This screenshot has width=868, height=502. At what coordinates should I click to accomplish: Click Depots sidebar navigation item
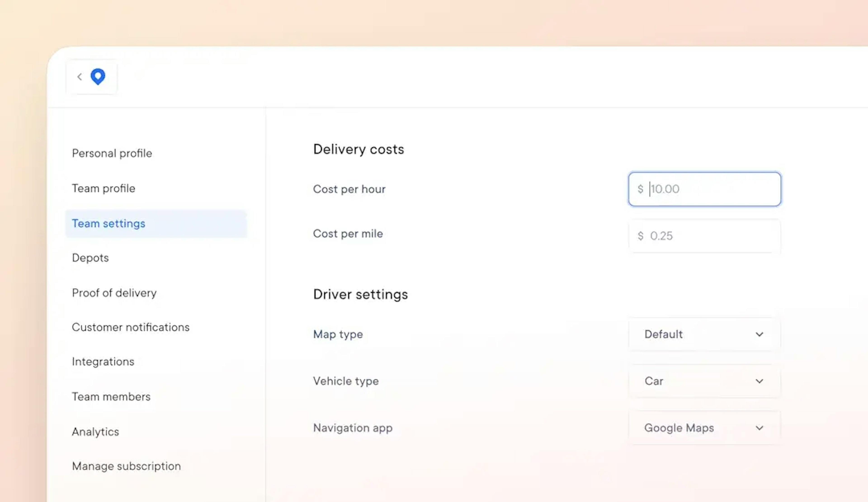[90, 258]
